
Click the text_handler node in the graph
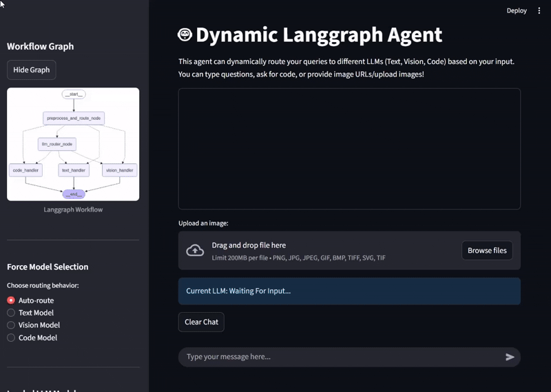click(x=74, y=170)
